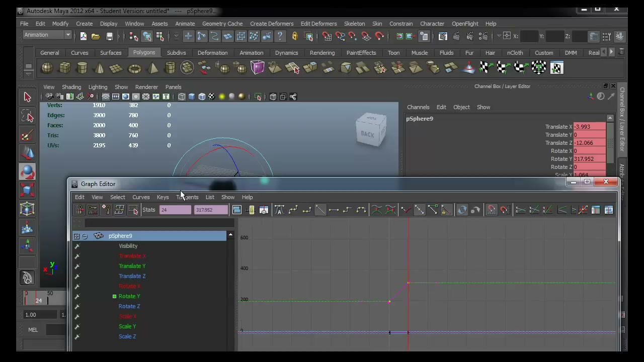This screenshot has width=644, height=362.
Task: Click the Stats frame field showing 24
Action: point(175,210)
